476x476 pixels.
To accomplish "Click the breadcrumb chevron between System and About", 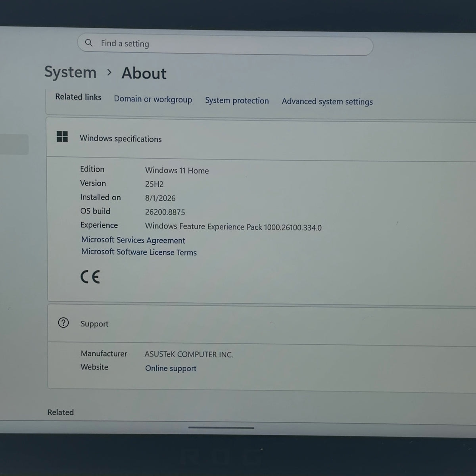I will coord(109,73).
